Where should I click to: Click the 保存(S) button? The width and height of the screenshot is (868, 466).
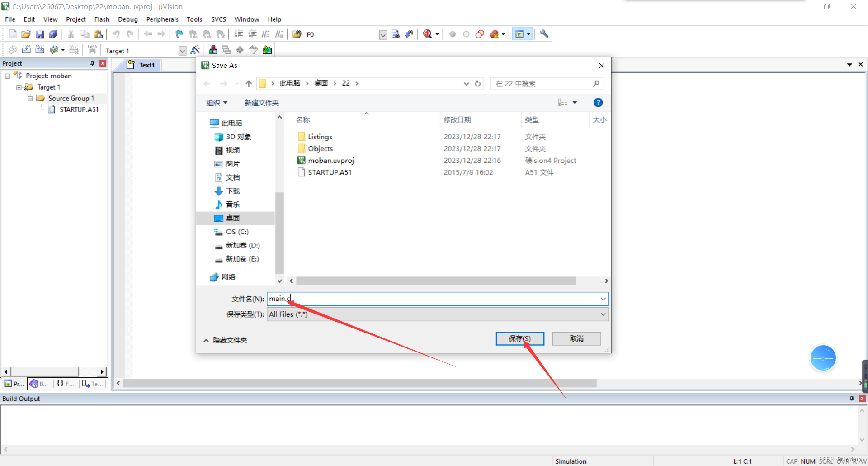[x=520, y=338]
